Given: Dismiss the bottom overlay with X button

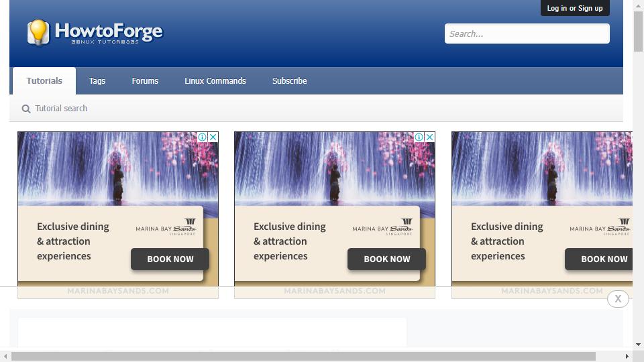Looking at the screenshot, I should [618, 299].
